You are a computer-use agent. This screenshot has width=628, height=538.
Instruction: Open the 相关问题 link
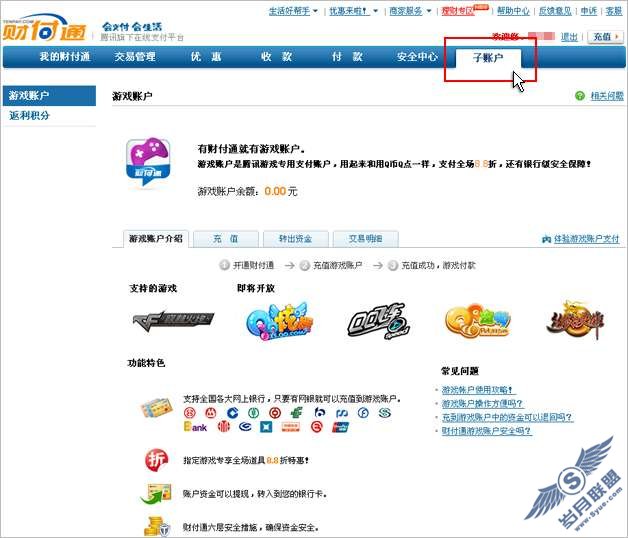click(x=607, y=96)
